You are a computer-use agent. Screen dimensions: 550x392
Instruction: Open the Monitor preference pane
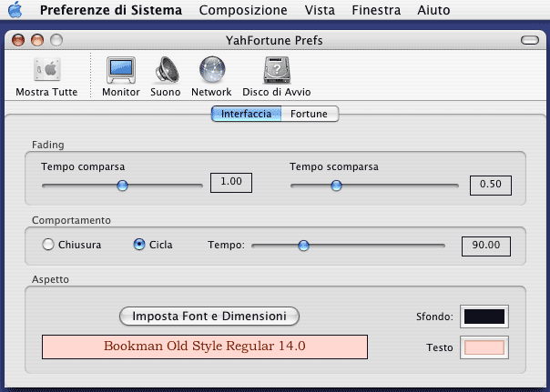pyautogui.click(x=121, y=71)
